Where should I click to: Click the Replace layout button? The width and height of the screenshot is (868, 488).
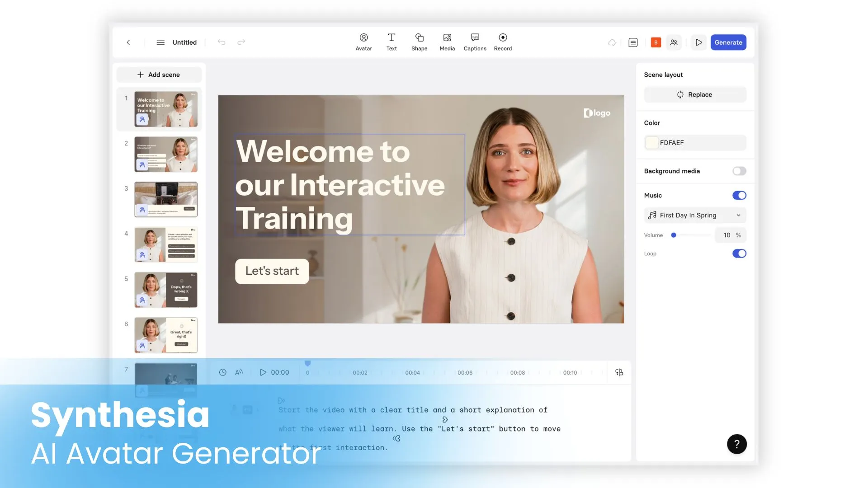pos(695,94)
